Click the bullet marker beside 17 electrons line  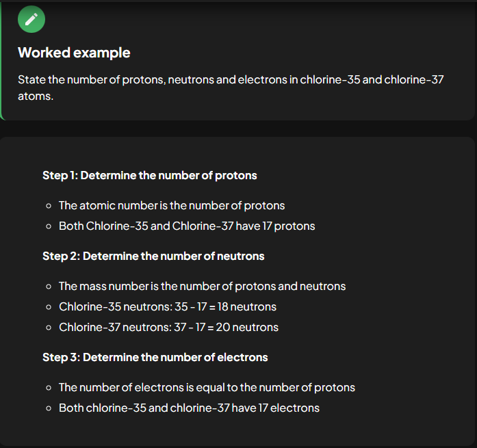click(x=49, y=408)
